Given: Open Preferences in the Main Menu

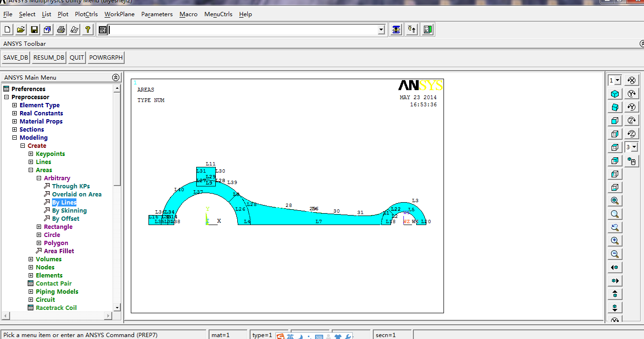Looking at the screenshot, I should 28,89.
